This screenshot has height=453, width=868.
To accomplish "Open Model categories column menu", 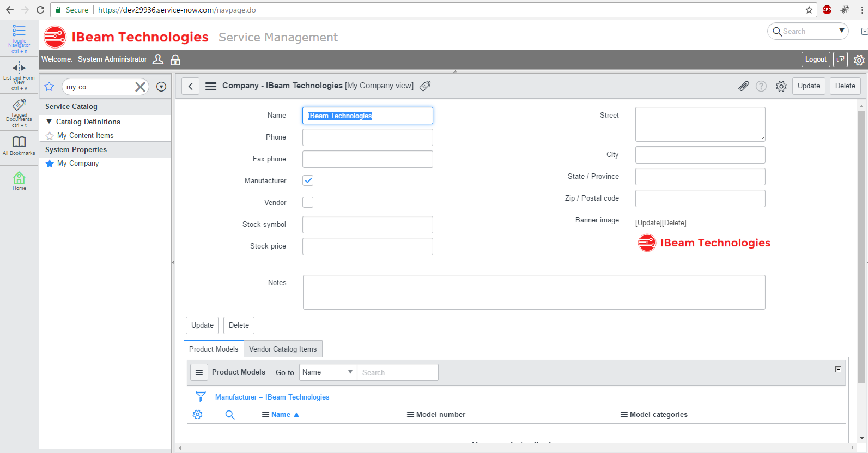I will point(624,415).
